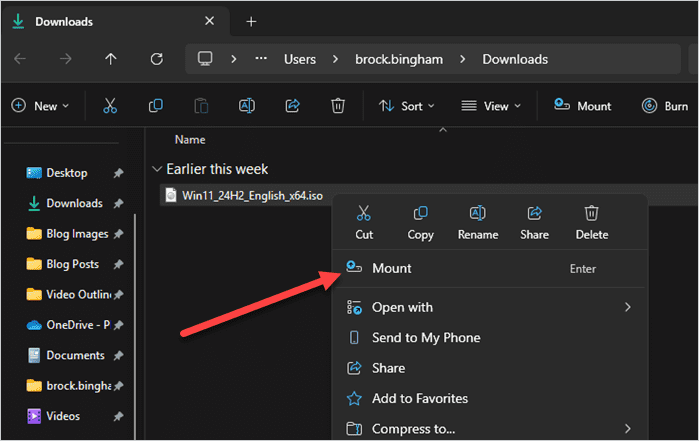The width and height of the screenshot is (699, 441).
Task: Go forward with the Forward arrow
Action: 66,59
